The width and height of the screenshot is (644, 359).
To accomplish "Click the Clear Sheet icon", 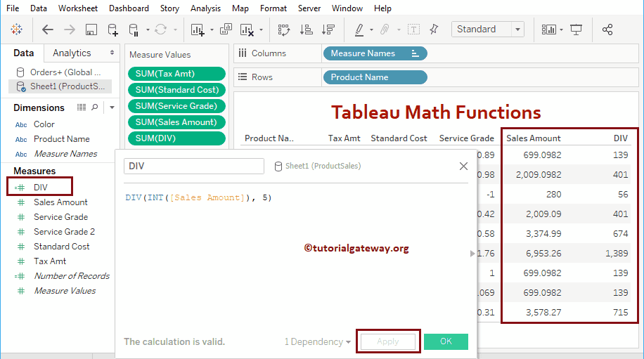I will tap(247, 30).
